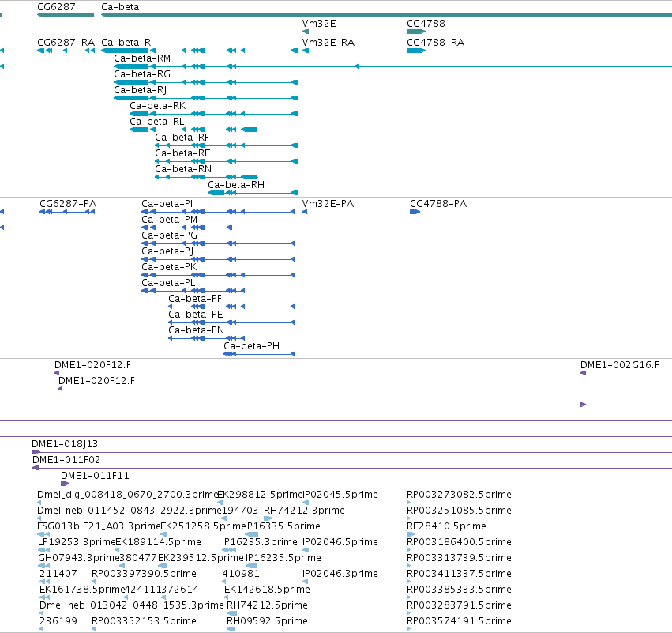The image size is (672, 633).
Task: Select the EK189114.5prime EST label
Action: click(x=158, y=542)
